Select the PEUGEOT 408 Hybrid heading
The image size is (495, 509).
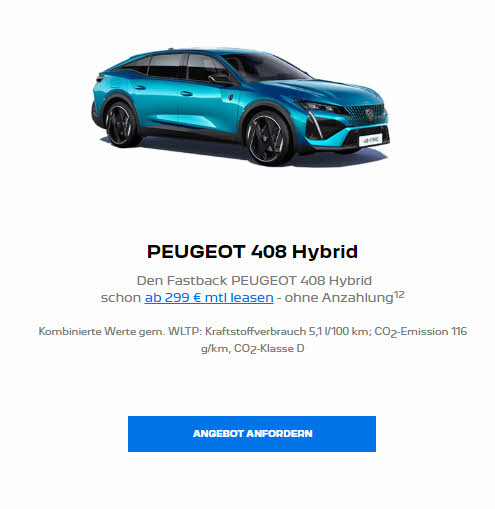(252, 251)
